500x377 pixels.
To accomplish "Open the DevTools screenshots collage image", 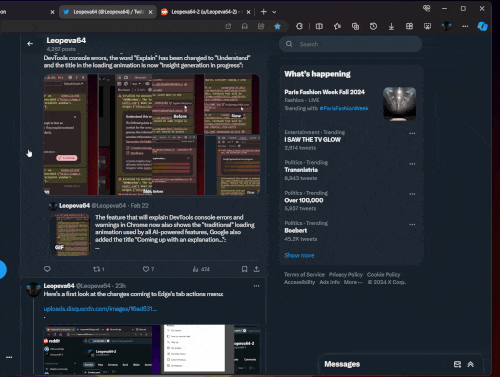I will coord(152,135).
